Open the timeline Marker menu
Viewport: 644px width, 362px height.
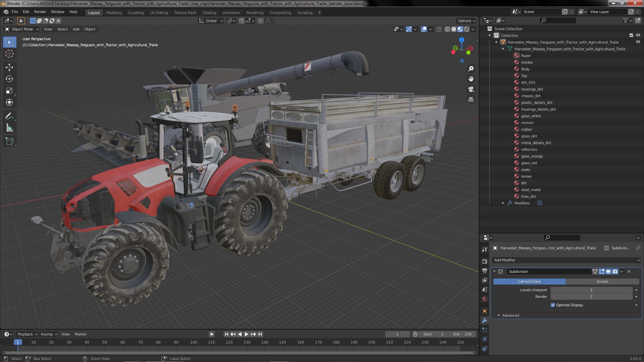[x=80, y=334]
